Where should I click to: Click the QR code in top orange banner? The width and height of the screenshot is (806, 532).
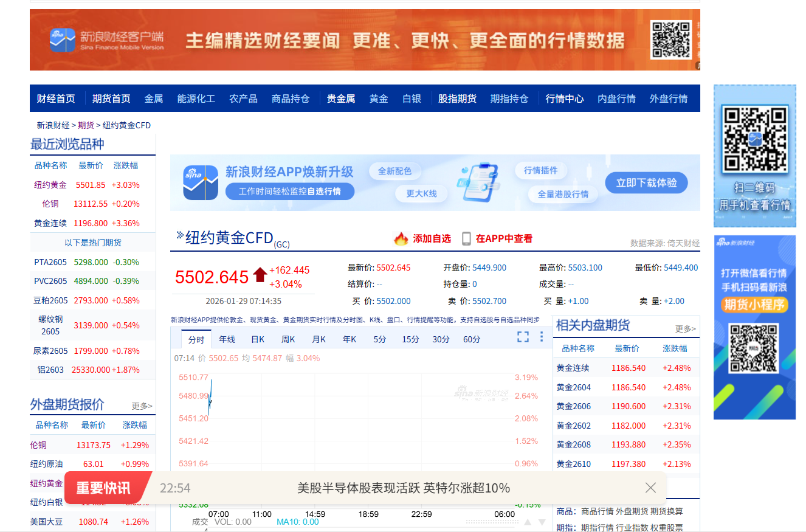tap(671, 40)
